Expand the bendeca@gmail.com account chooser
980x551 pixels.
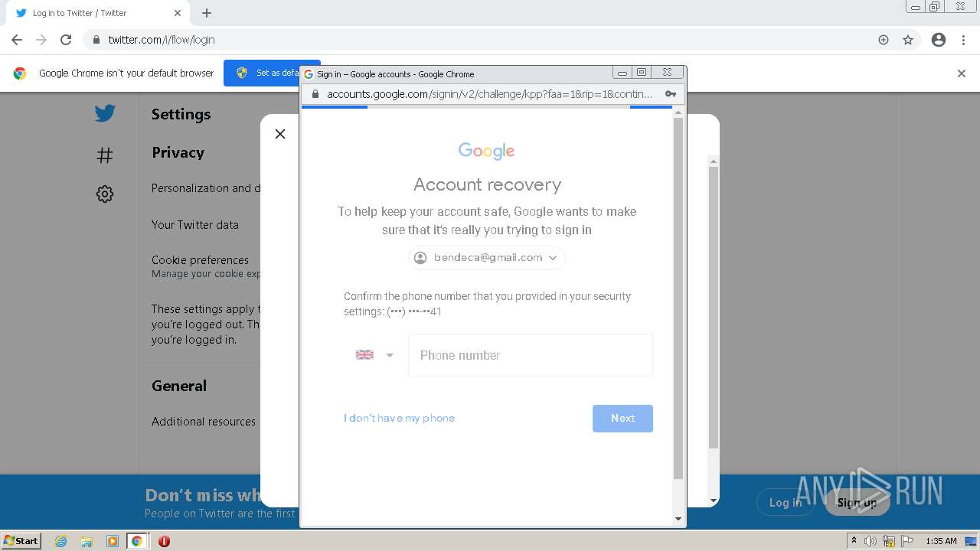(x=487, y=258)
